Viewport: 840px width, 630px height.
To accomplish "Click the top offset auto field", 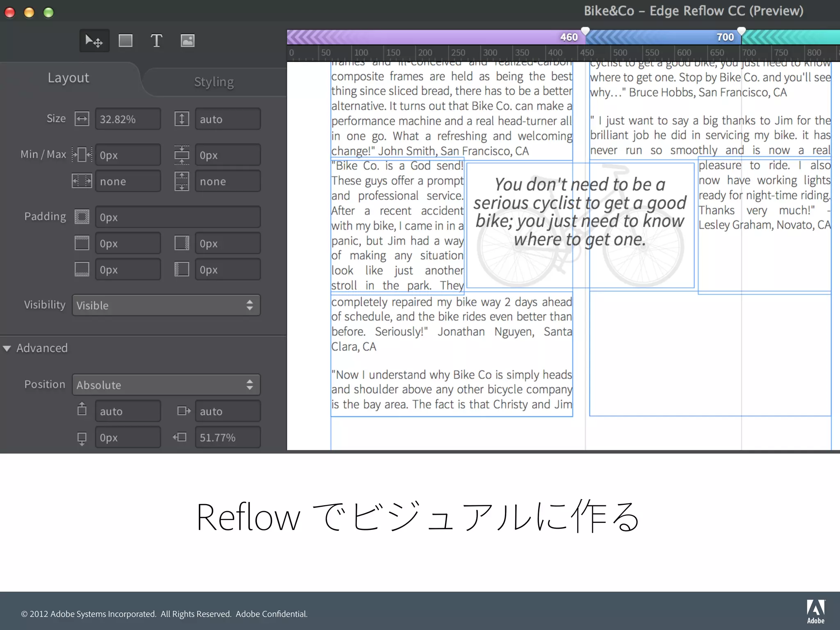I will [128, 411].
